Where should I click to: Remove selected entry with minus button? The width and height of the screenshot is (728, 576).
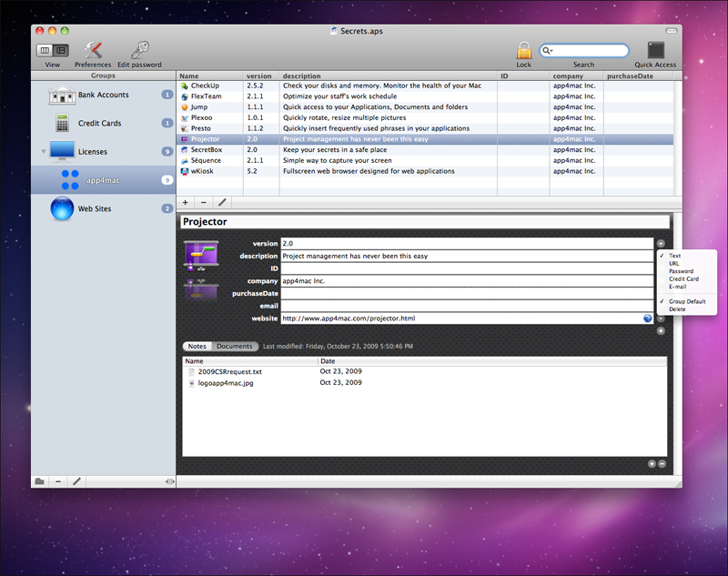point(203,202)
